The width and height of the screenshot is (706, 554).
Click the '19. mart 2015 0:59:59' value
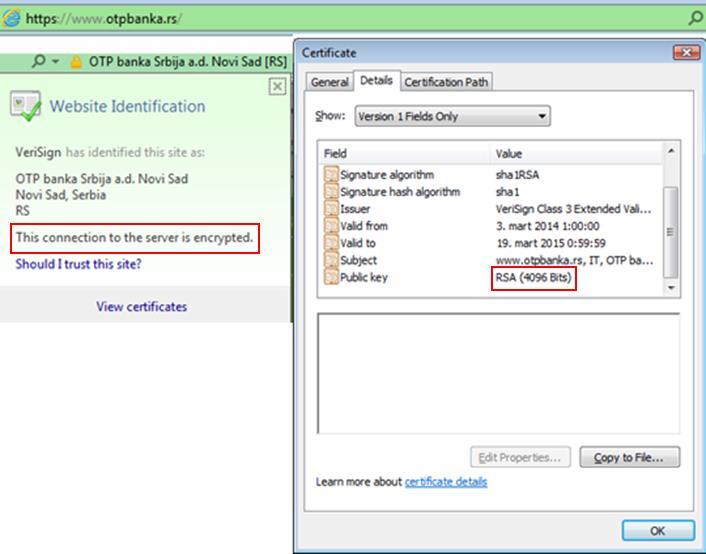click(551, 243)
